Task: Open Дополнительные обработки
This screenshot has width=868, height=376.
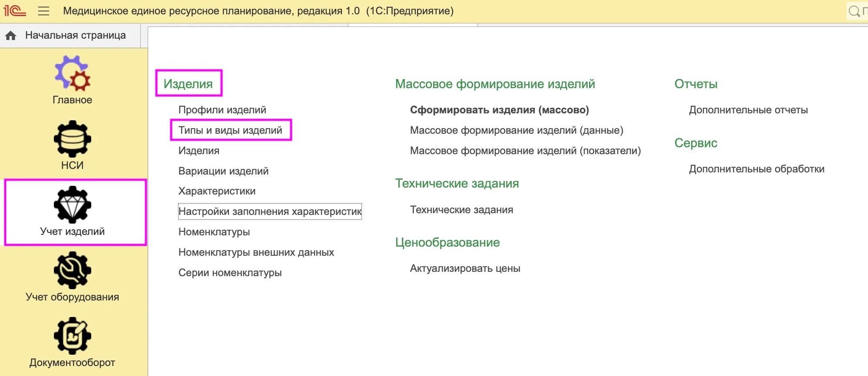Action: 756,169
